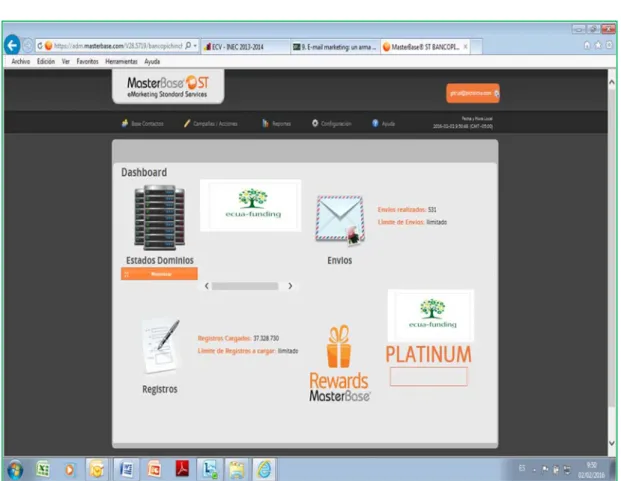Open Ayuda in the MasterBase navigation bar
This screenshot has height=481, width=621.
[383, 124]
